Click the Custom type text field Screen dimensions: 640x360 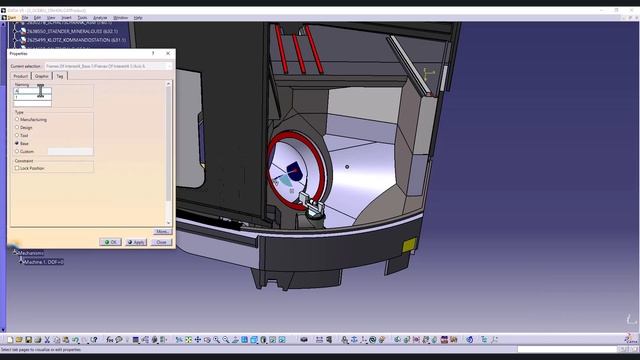pos(70,151)
